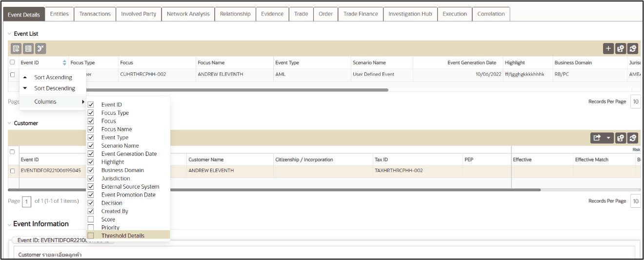The height and width of the screenshot is (260, 644).
Task: Enable the Threshold Details column checkbox
Action: [91, 236]
